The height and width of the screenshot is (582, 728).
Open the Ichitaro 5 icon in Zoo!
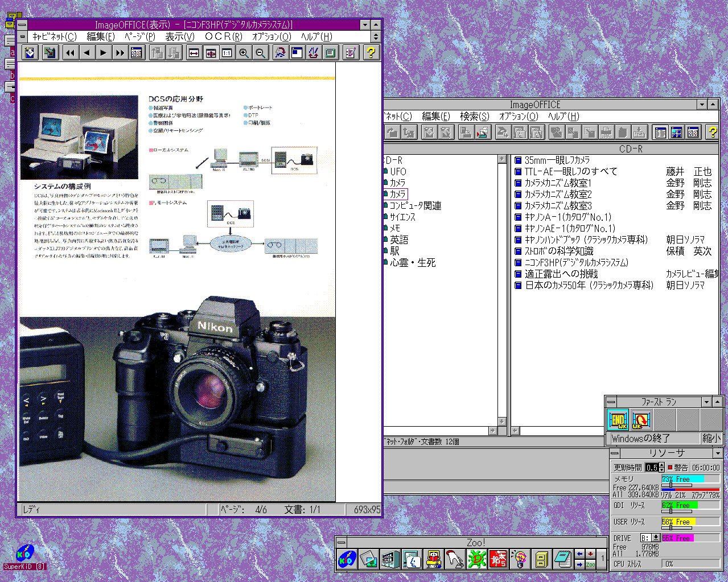[x=498, y=559]
